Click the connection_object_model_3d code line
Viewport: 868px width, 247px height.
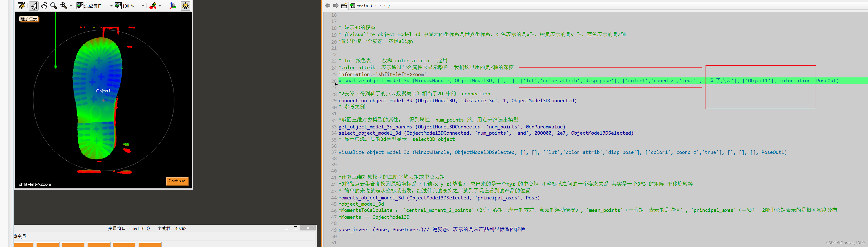(458, 101)
